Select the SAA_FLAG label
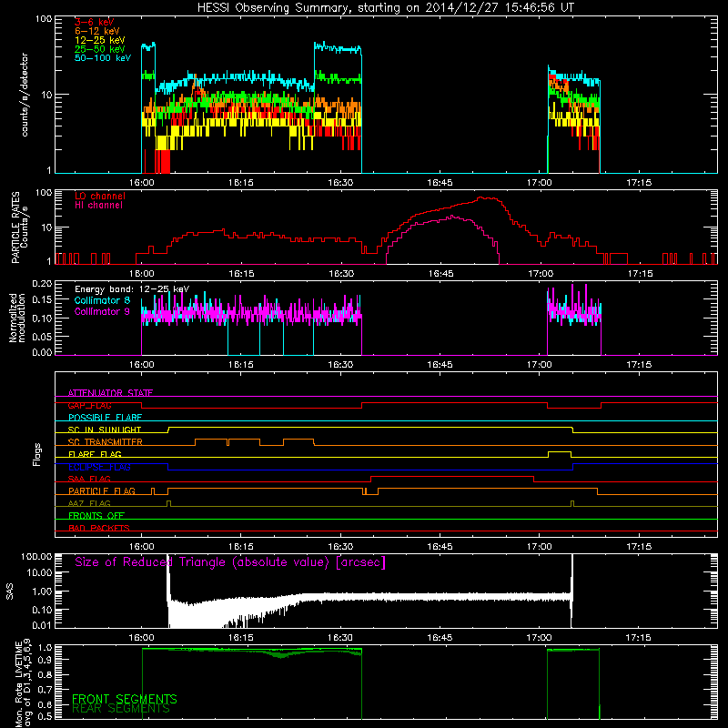This screenshot has height=728, width=728. (89, 480)
